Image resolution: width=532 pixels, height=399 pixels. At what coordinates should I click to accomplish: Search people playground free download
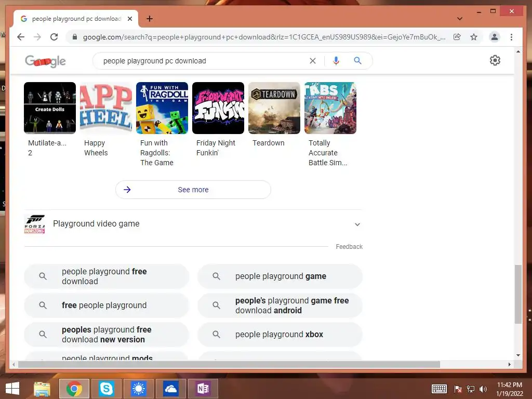(x=106, y=276)
